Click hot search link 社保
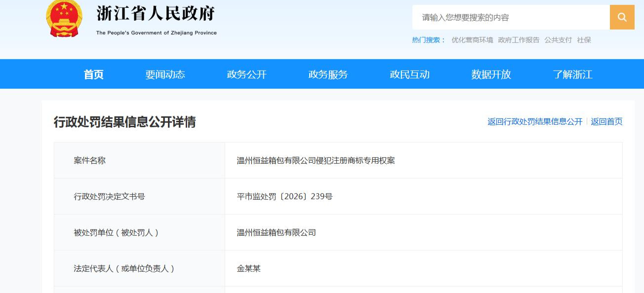Screen dimensions: 644x293 (584, 40)
